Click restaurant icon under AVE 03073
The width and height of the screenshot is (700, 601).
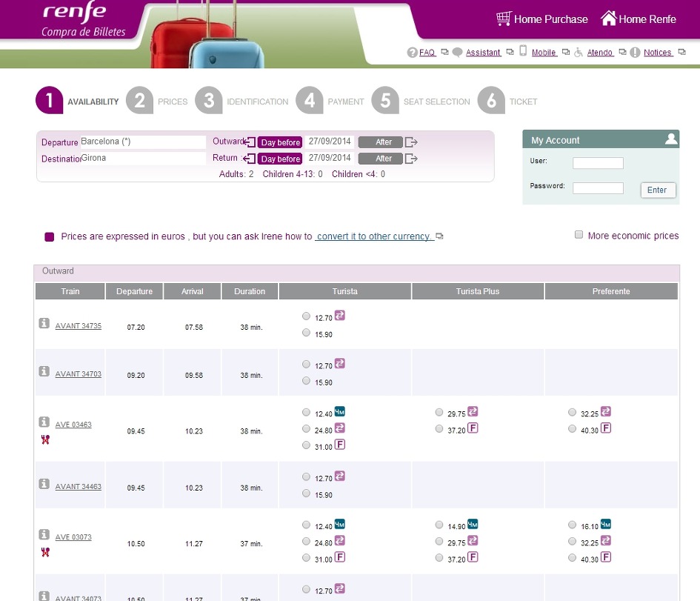[x=44, y=551]
